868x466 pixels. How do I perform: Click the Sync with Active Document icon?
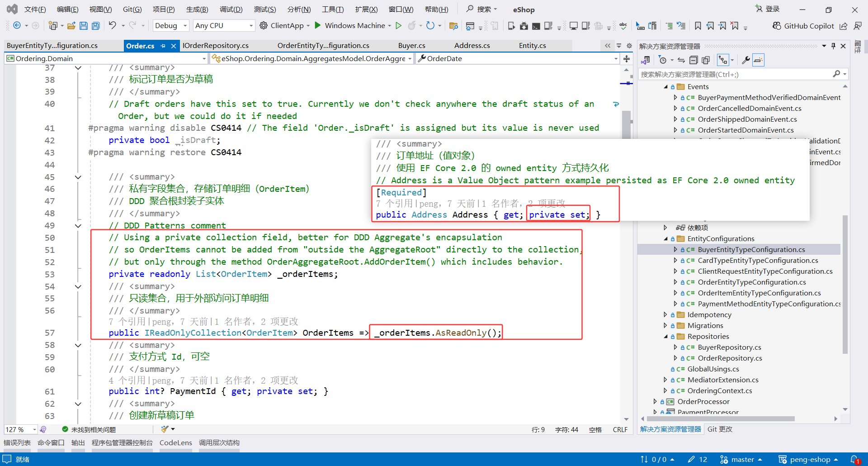pos(681,60)
